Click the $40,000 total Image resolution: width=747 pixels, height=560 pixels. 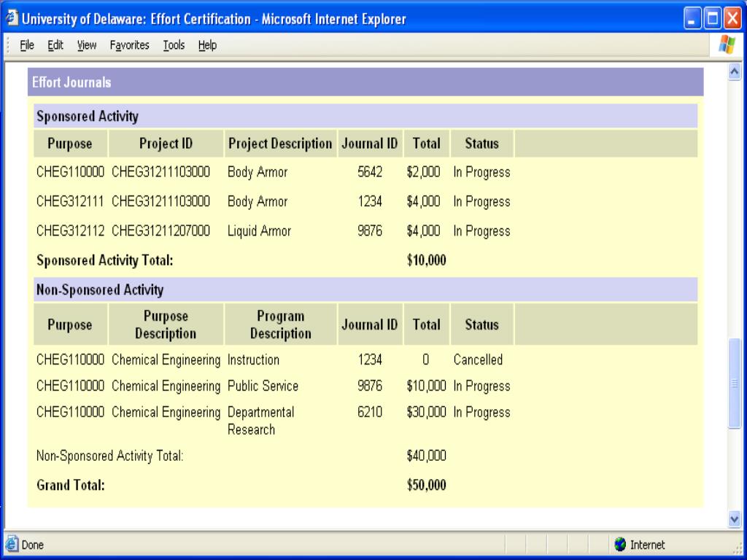[426, 456]
